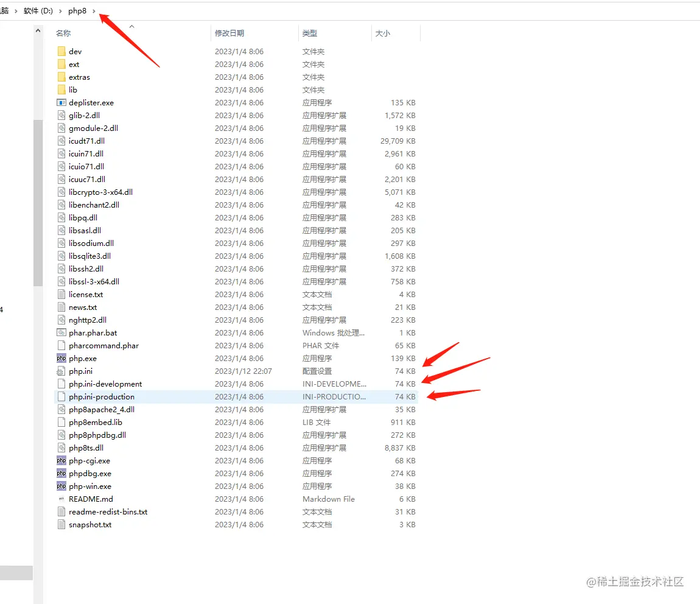The width and height of the screenshot is (700, 604).
Task: Click the extras folder icon
Action: click(61, 77)
